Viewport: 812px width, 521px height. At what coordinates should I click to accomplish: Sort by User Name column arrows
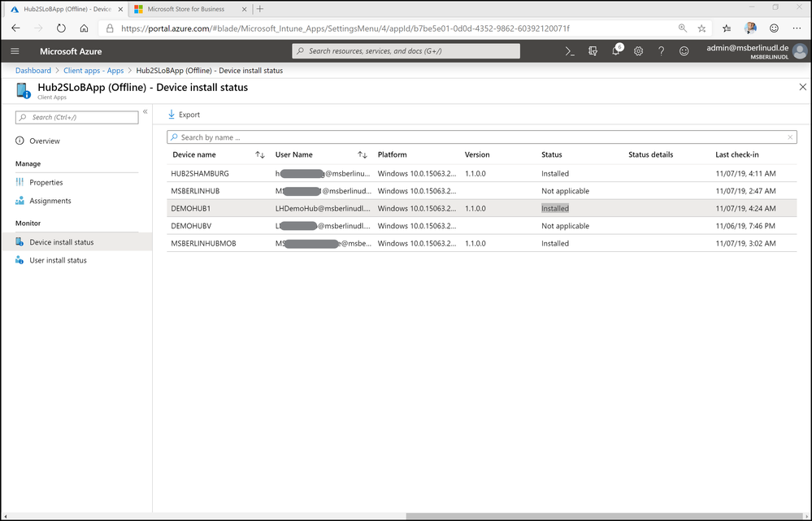363,155
